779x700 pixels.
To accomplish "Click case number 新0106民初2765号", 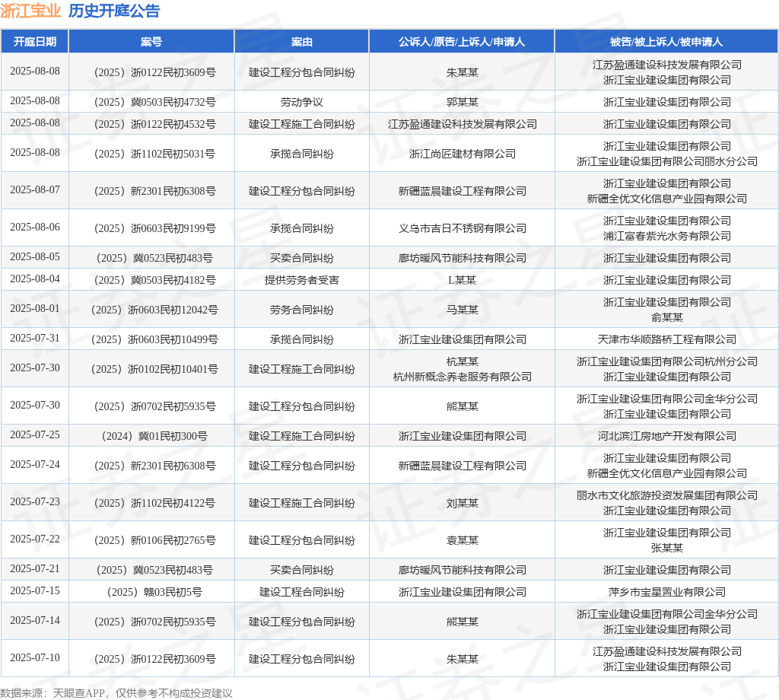I will (155, 540).
